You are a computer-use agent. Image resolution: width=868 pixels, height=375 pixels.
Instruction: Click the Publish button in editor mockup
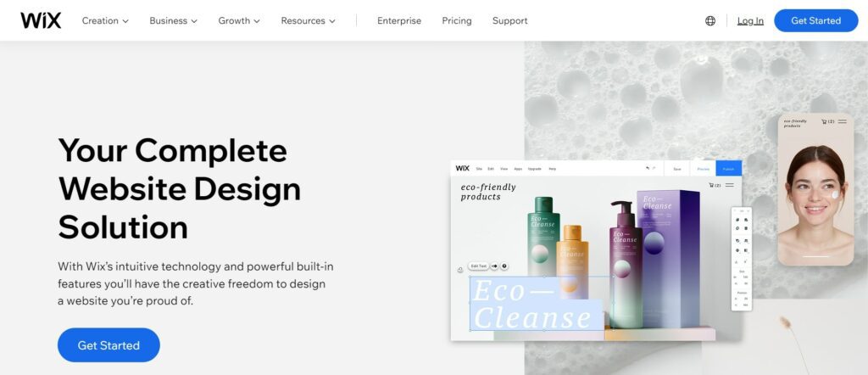tap(728, 168)
